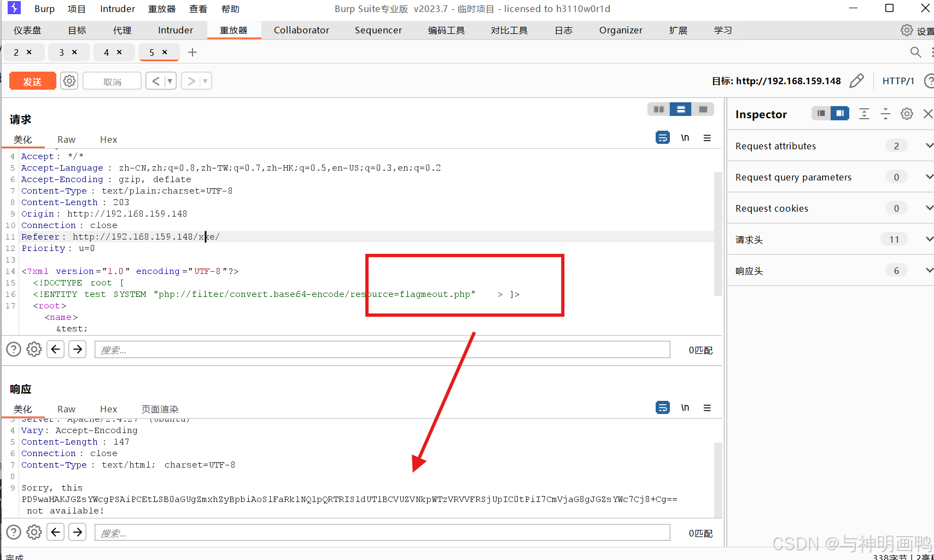Dock Inspector with right layout toggle

click(839, 113)
